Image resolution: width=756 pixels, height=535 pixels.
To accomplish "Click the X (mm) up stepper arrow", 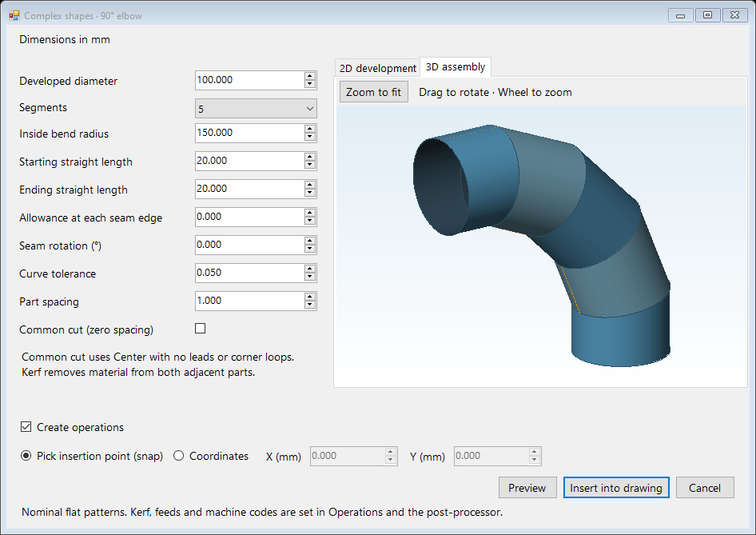I will tap(391, 452).
